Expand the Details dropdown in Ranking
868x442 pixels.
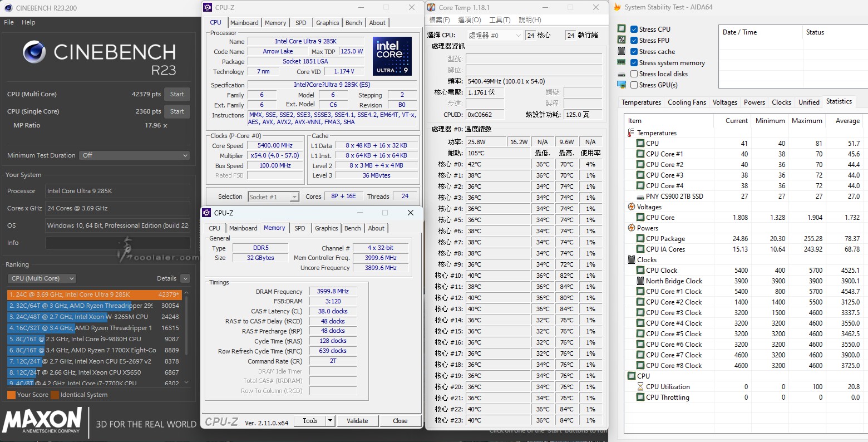[185, 278]
